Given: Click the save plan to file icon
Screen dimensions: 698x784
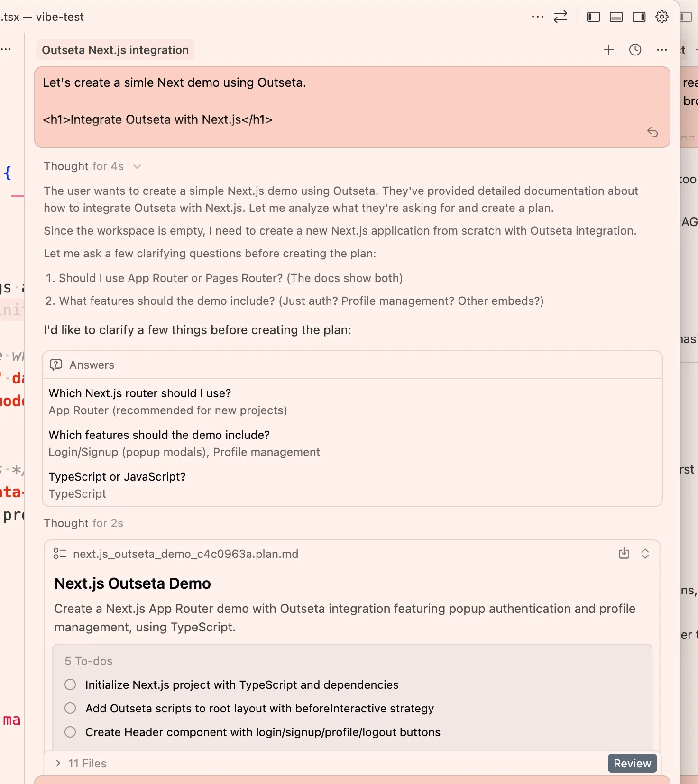Looking at the screenshot, I should tap(624, 553).
